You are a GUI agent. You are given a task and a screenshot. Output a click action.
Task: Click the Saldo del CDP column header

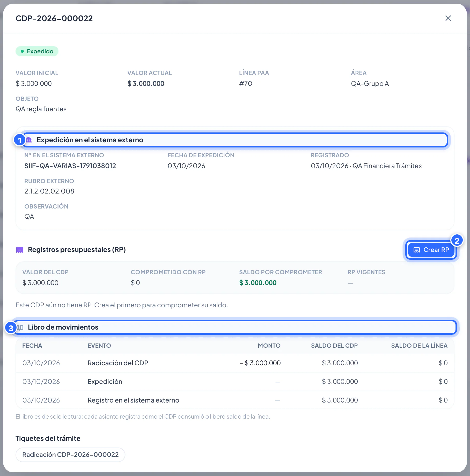pyautogui.click(x=334, y=346)
